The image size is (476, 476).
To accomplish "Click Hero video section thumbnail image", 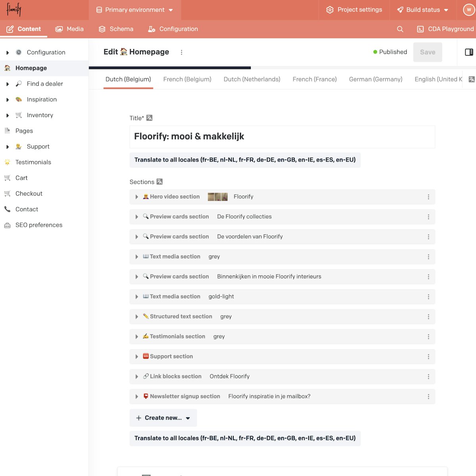I will (x=218, y=197).
